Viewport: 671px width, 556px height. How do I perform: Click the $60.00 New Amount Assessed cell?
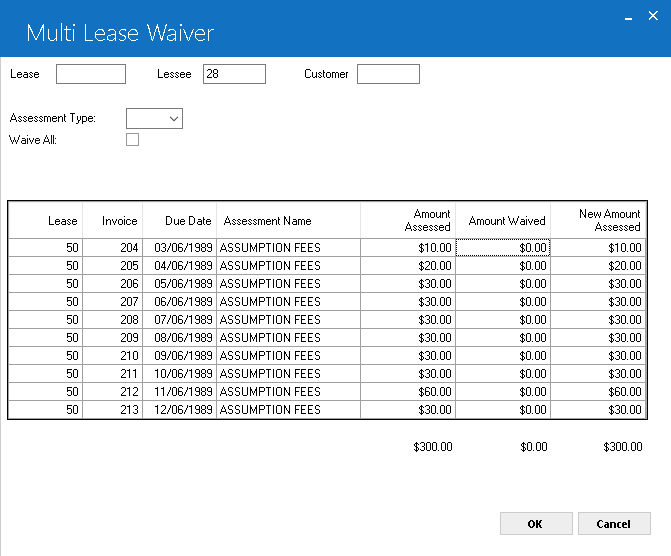598,392
